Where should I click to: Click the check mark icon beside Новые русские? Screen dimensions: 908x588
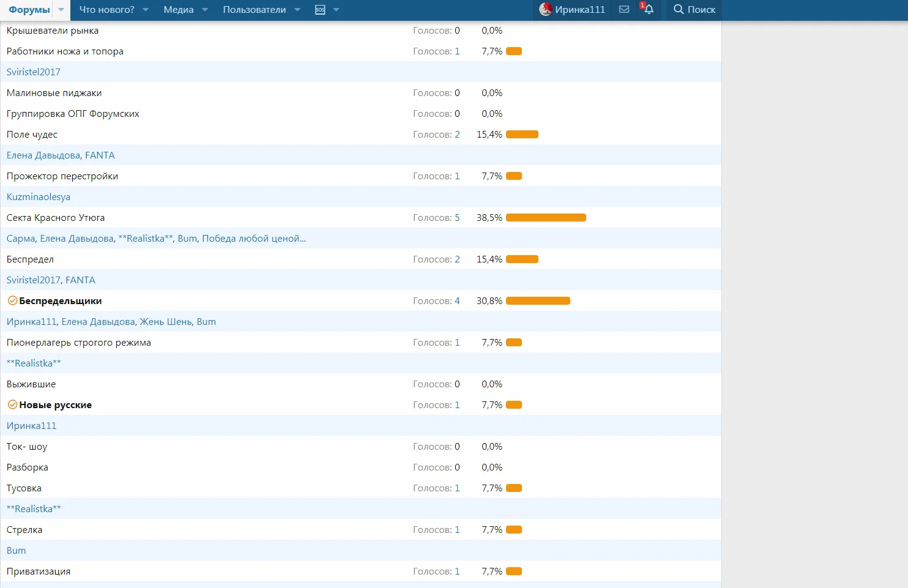click(12, 405)
